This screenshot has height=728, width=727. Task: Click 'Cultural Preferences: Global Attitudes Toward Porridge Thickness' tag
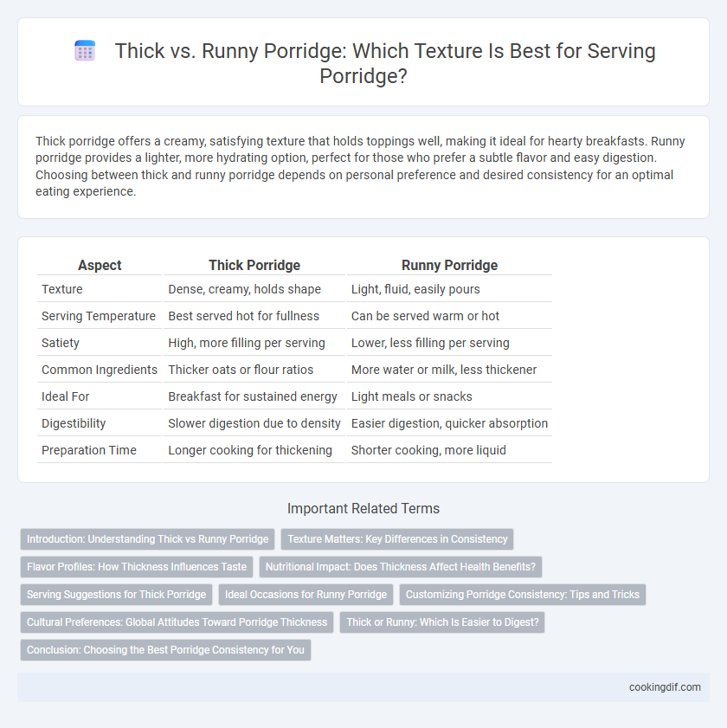[x=177, y=622]
